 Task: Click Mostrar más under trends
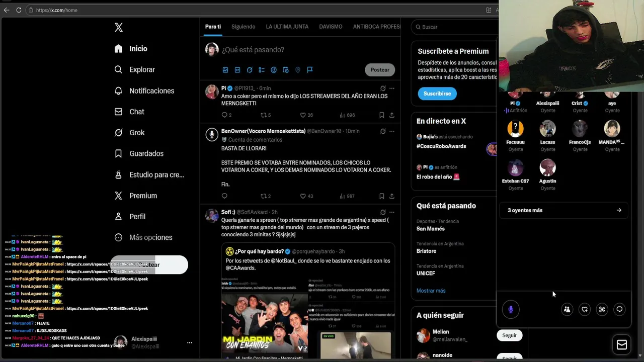[x=431, y=291]
